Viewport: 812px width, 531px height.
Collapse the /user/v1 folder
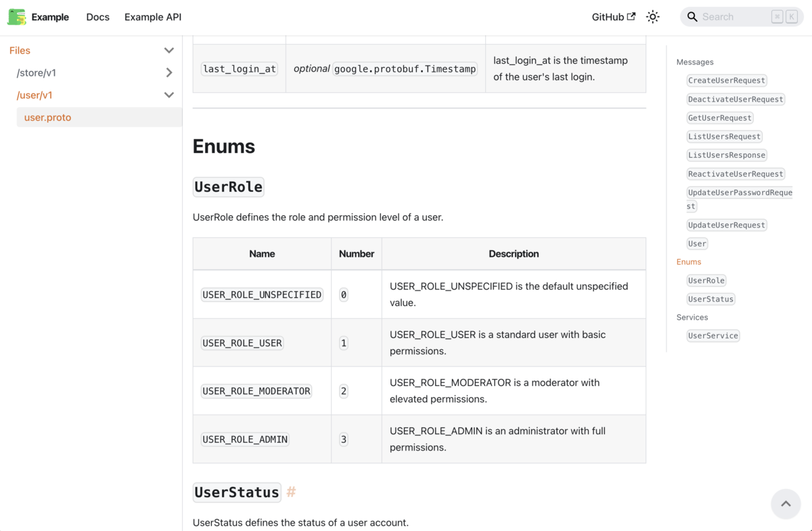pos(168,95)
